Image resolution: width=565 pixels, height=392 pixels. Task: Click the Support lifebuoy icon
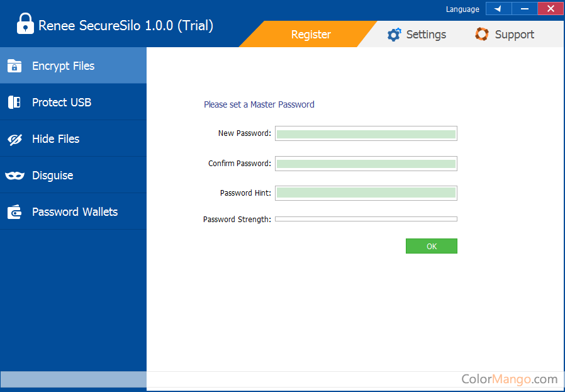coord(482,34)
